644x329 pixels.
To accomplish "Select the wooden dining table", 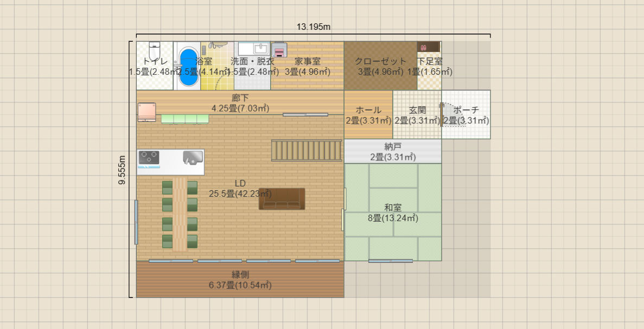I will coord(180,214).
